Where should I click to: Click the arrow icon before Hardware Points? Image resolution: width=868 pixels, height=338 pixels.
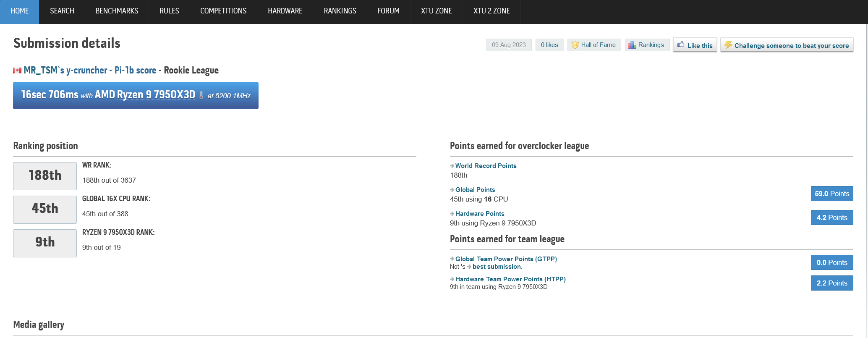(452, 214)
